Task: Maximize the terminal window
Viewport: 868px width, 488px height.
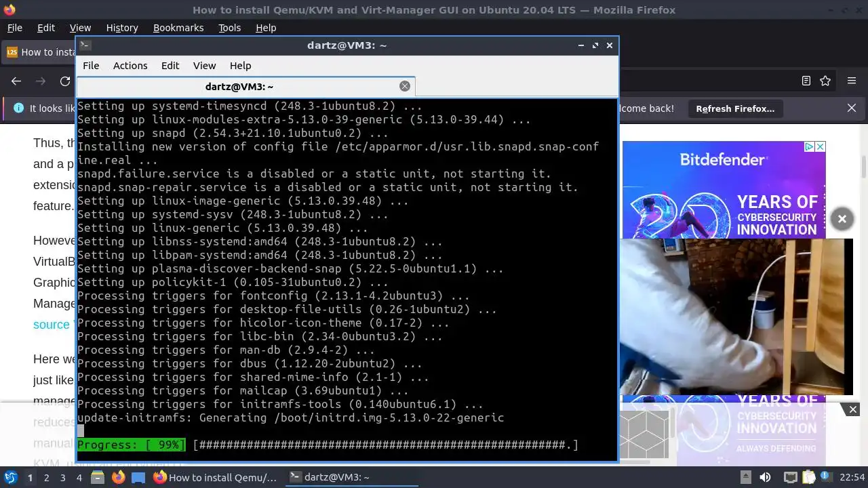Action: pos(595,45)
